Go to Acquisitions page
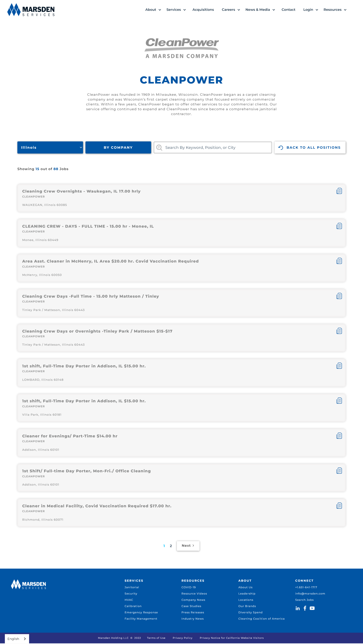The width and height of the screenshot is (363, 644). coord(203,10)
